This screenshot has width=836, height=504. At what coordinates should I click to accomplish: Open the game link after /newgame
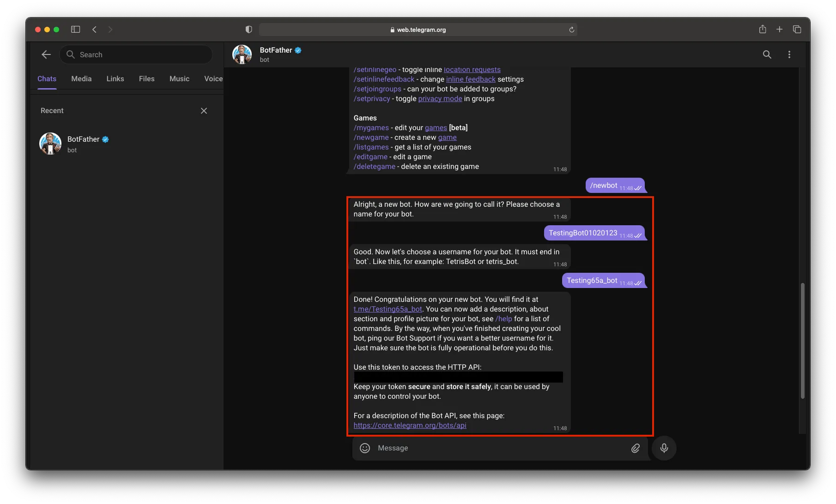pyautogui.click(x=448, y=138)
